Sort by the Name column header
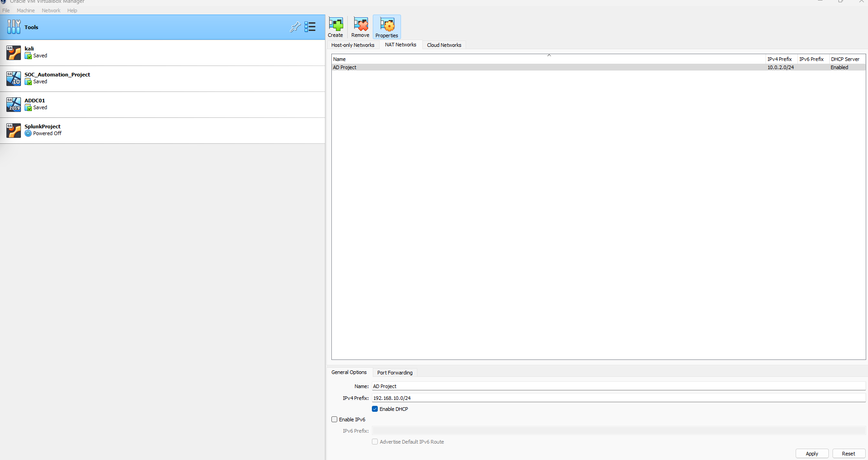Image resolution: width=868 pixels, height=460 pixels. pyautogui.click(x=548, y=59)
